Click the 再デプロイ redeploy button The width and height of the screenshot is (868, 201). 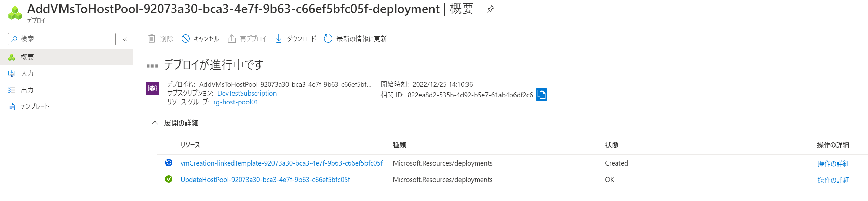pos(247,39)
